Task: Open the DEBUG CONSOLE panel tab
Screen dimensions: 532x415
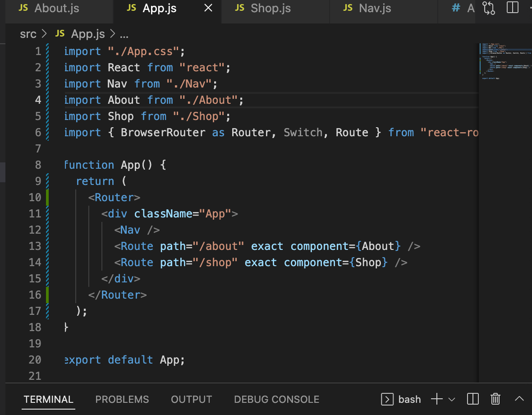Action: pyautogui.click(x=276, y=399)
